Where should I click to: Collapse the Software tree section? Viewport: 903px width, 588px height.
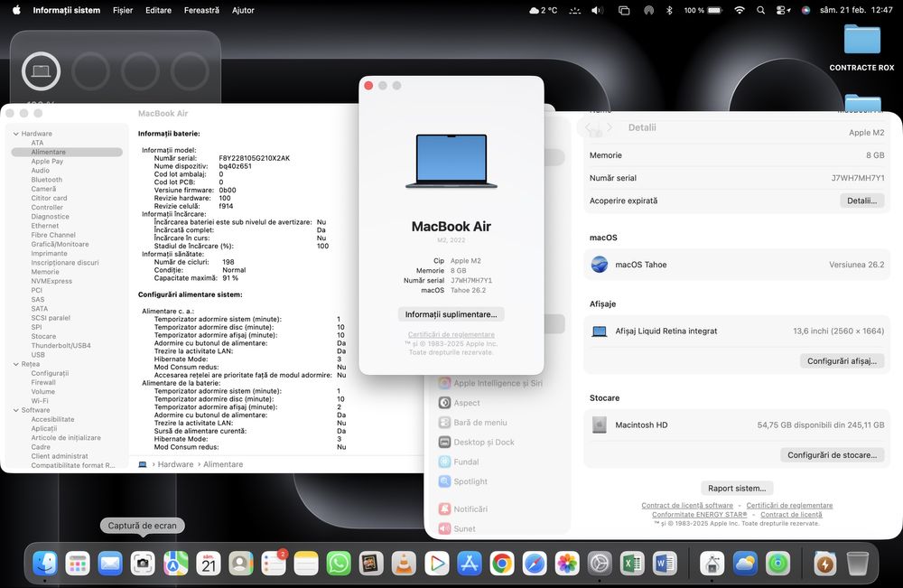click(x=16, y=410)
